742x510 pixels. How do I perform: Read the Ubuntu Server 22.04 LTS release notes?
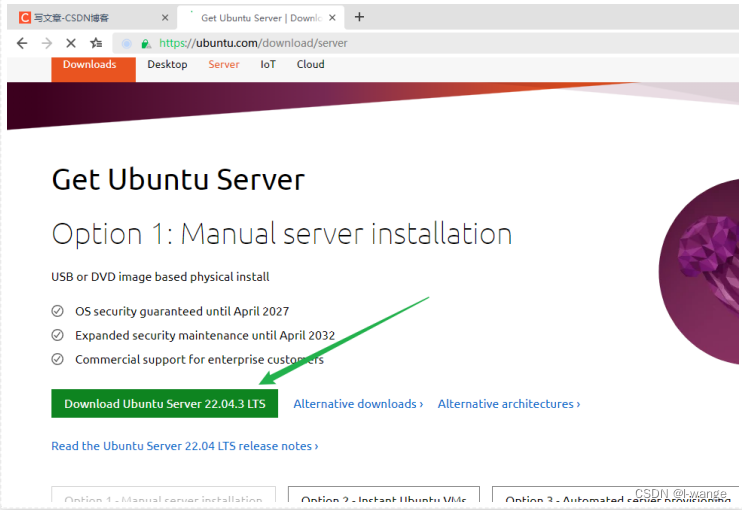(185, 446)
